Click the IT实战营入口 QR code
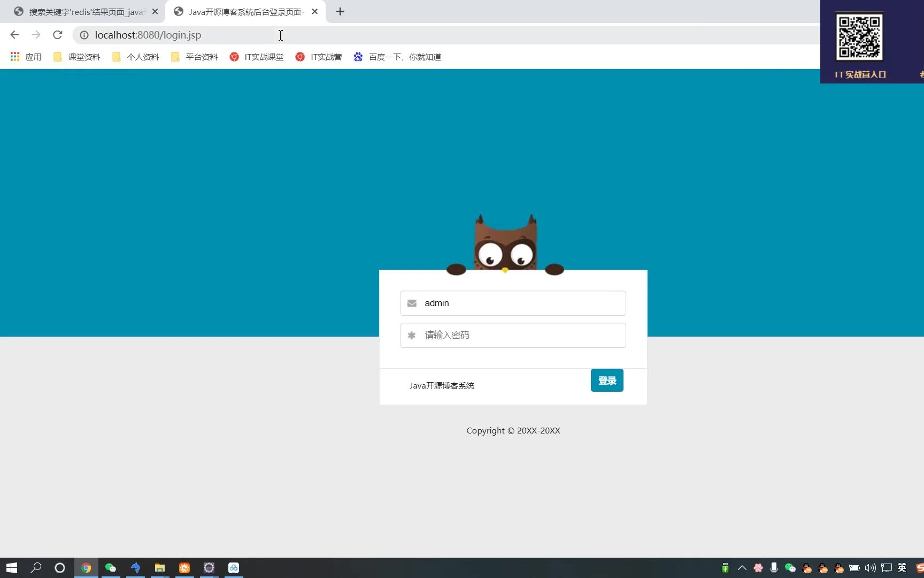Viewport: 924px width, 578px height. (x=859, y=37)
